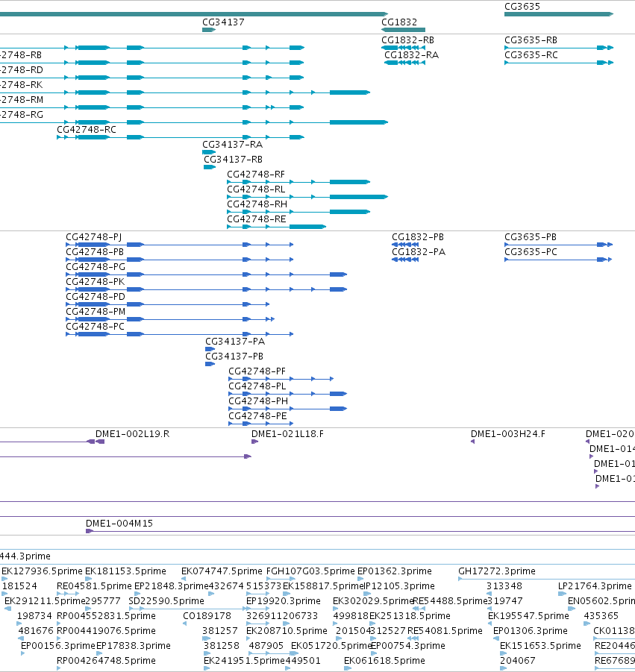This screenshot has width=635, height=672.
Task: Select transcript CG34137-RB
Action: pyautogui.click(x=233, y=160)
